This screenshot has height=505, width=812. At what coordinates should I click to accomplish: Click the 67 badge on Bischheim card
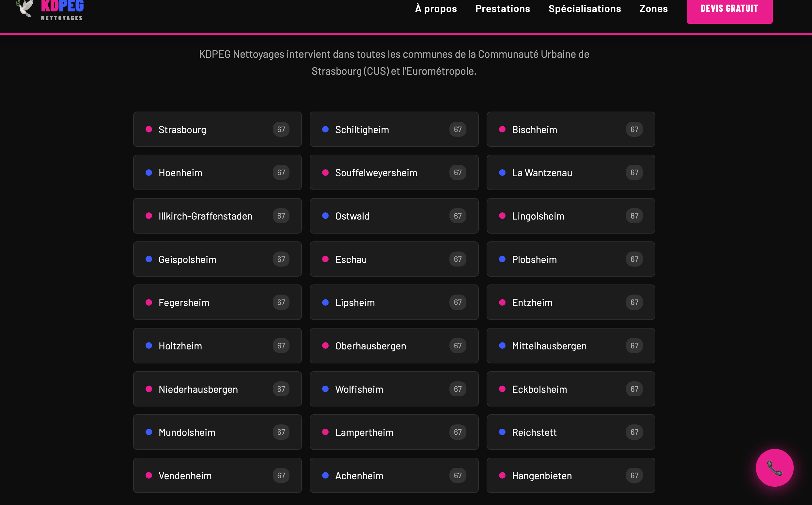click(634, 129)
